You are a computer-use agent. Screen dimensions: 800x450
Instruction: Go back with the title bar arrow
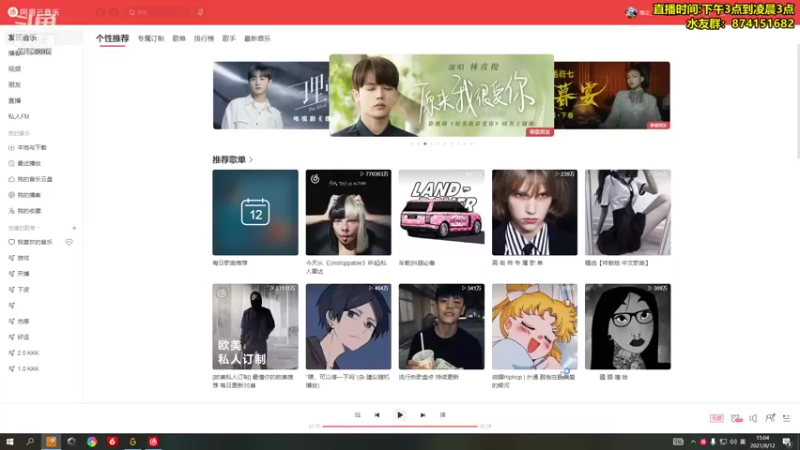pyautogui.click(x=101, y=12)
